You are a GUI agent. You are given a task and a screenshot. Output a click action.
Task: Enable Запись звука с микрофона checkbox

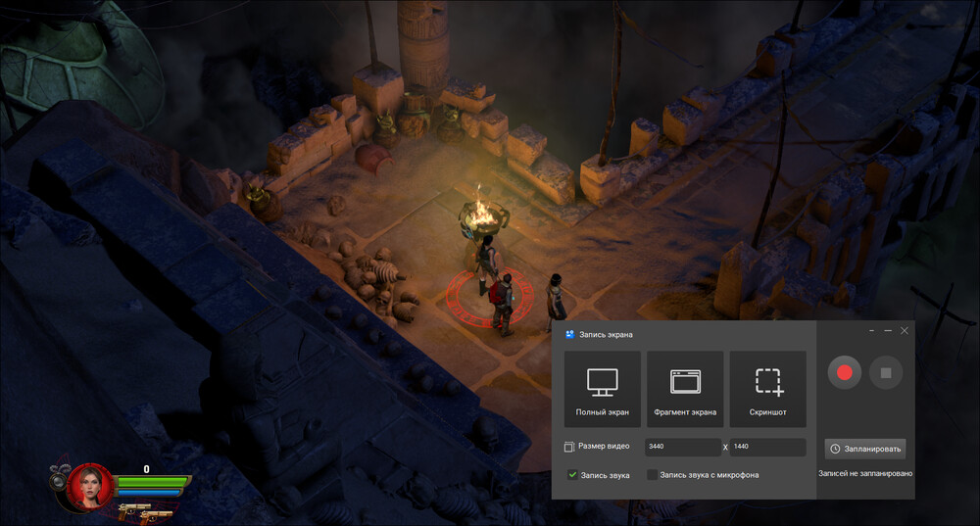tap(652, 475)
